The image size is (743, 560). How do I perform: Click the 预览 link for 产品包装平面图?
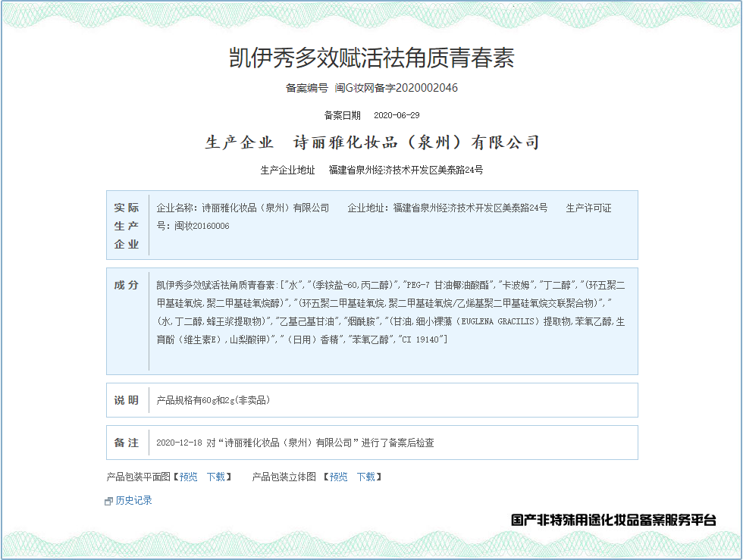click(x=188, y=477)
